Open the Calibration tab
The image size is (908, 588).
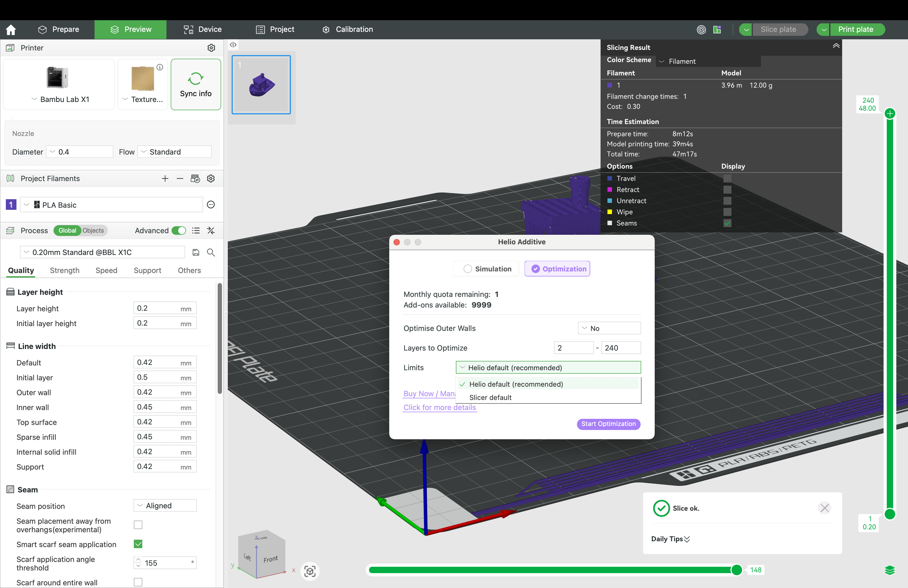[x=348, y=29]
